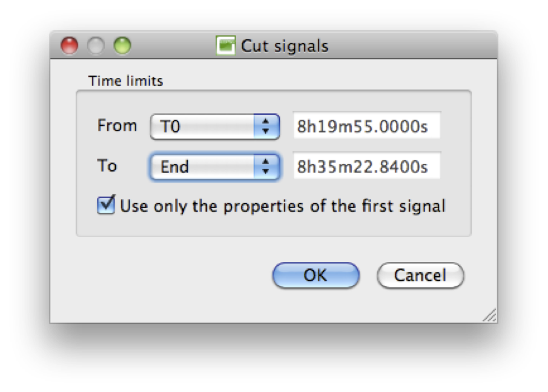Image resolution: width=548 pixels, height=392 pixels.
Task: Click the "From" label text
Action: [x=117, y=126]
